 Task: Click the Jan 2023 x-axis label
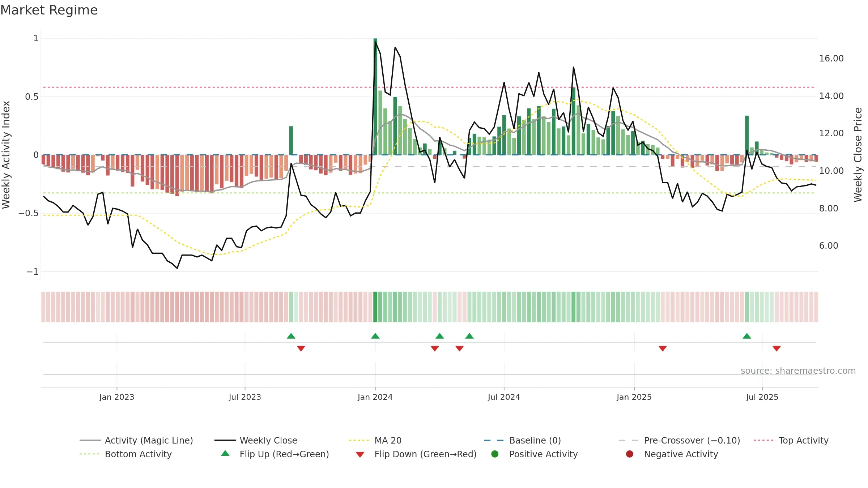pos(117,397)
